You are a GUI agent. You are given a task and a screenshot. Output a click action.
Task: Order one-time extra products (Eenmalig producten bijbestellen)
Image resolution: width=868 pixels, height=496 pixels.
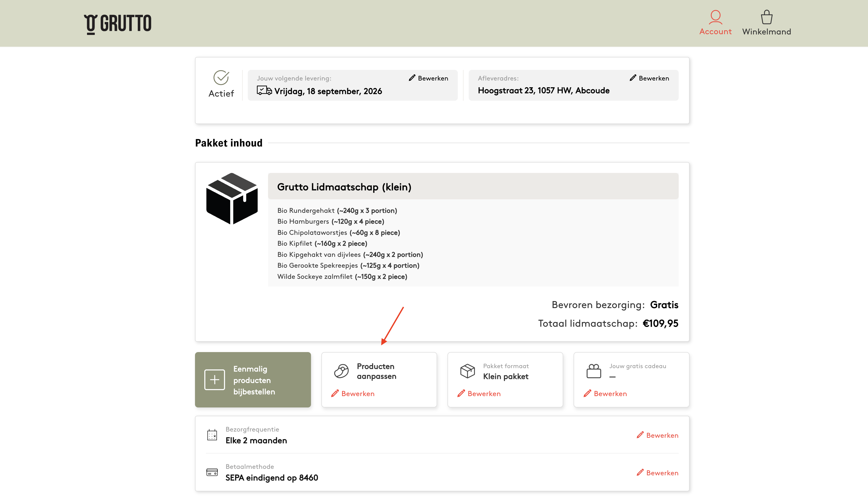(x=253, y=380)
